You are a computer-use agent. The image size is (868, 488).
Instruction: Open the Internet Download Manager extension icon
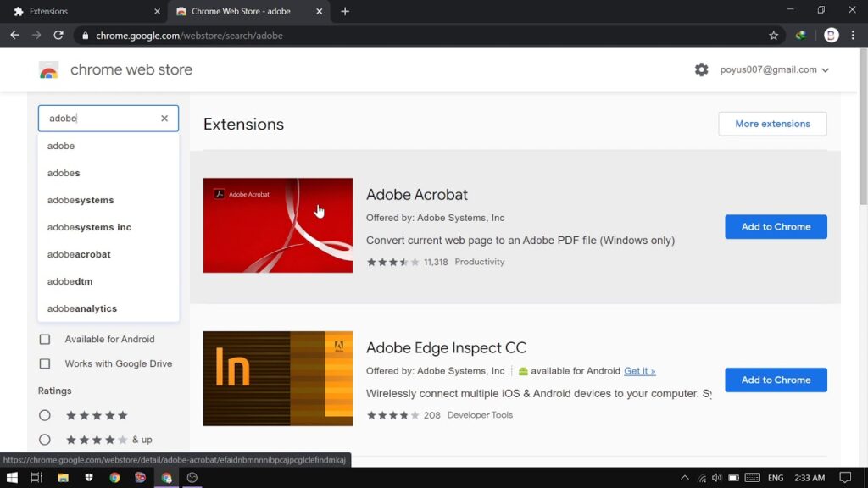coord(800,36)
